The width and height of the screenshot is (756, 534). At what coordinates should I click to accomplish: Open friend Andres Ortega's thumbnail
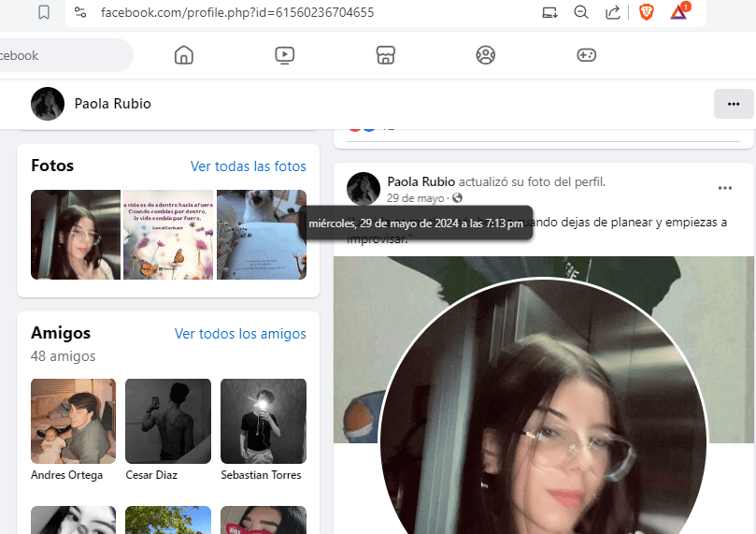73,421
